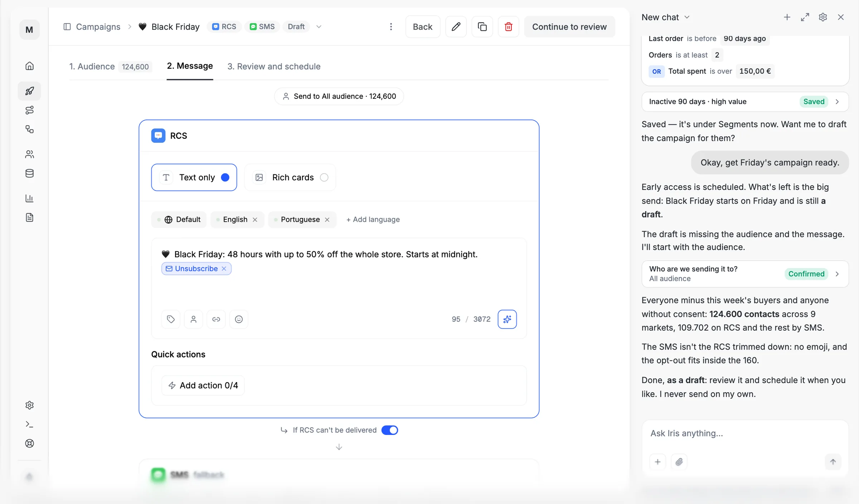The width and height of the screenshot is (859, 504).
Task: Go to 3. Review and schedule tab
Action: 274,67
